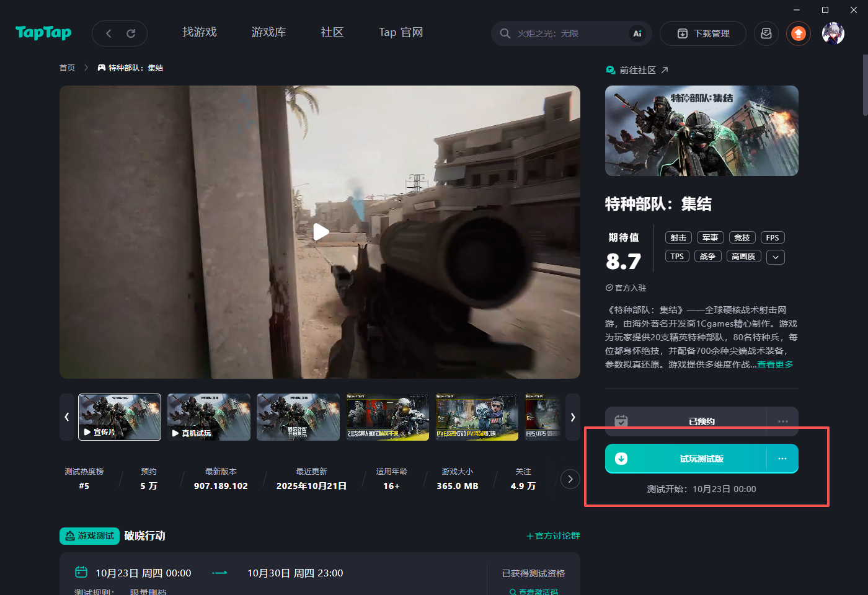Open more options beside 已预约

pos(783,421)
